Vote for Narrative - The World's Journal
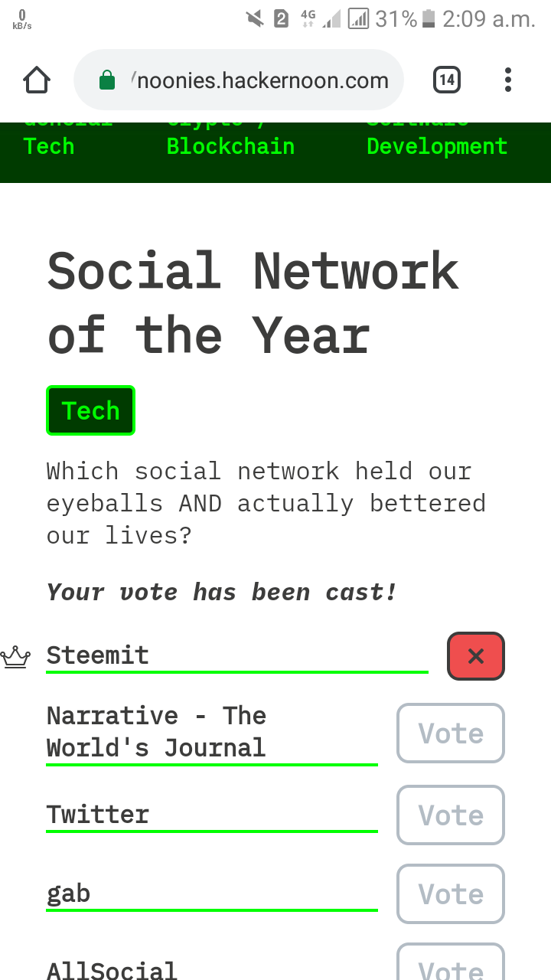This screenshot has width=551, height=980. pos(451,733)
